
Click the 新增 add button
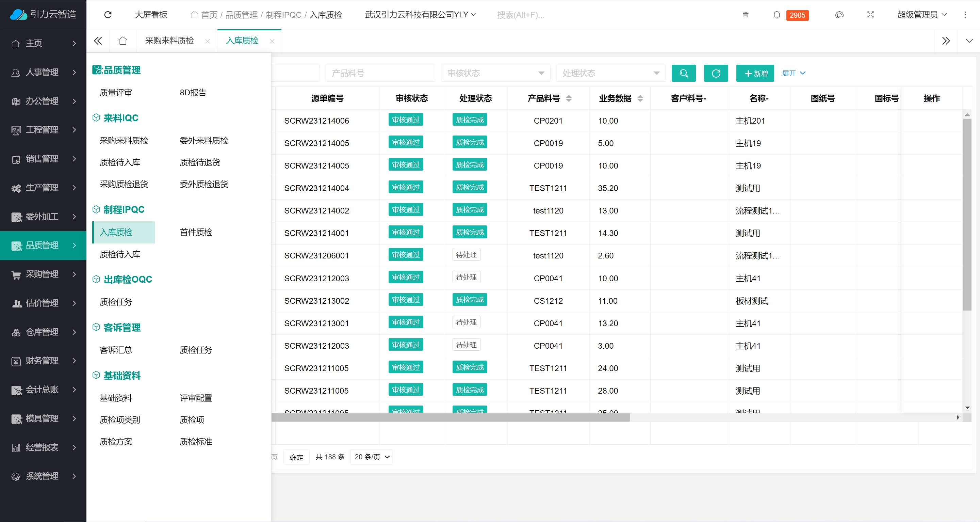pos(755,73)
